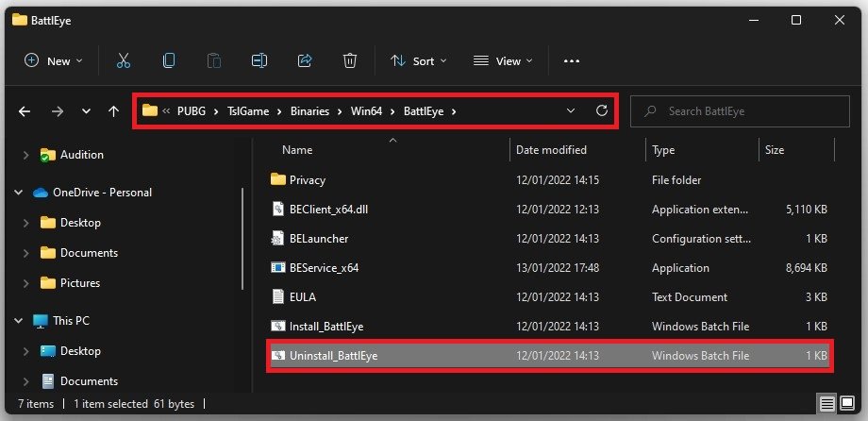Viewport: 868px width, 421px height.
Task: Open the New item dropdown
Action: click(54, 60)
